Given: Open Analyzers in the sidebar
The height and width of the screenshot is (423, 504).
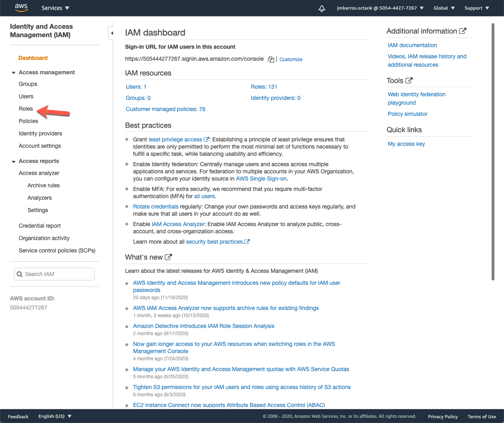Looking at the screenshot, I should [x=40, y=198].
